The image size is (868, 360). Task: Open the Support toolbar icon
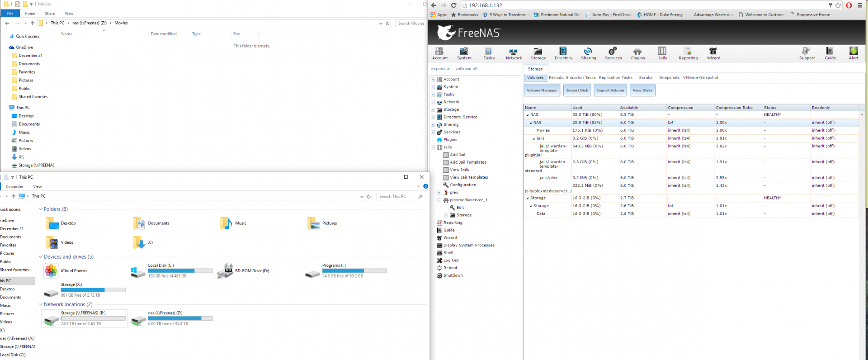[x=807, y=53]
